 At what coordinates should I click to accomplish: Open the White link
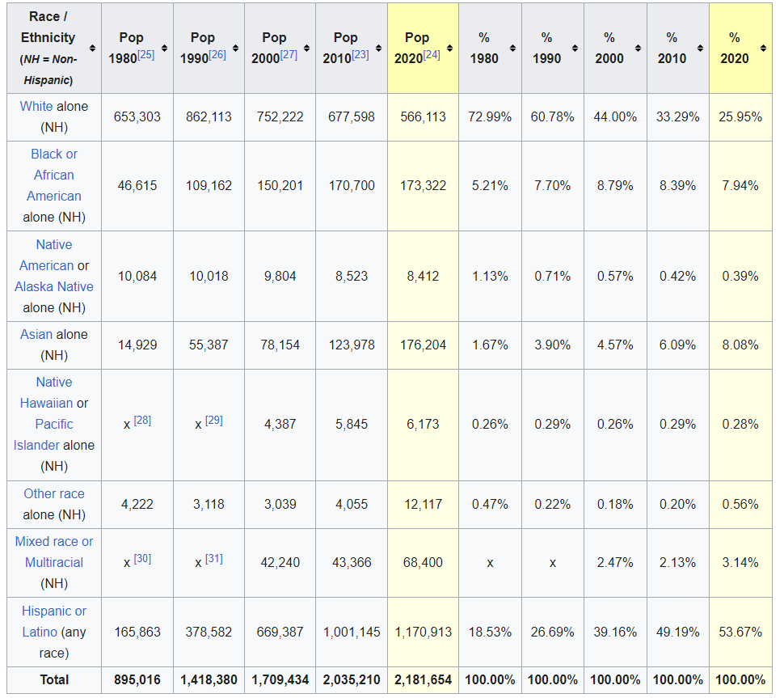tap(36, 107)
